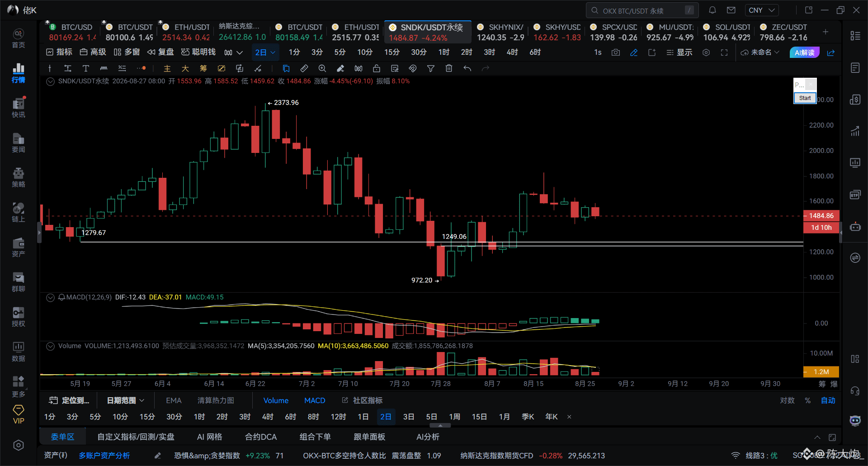Image resolution: width=868 pixels, height=466 pixels.
Task: Click the notification bell icon
Action: pyautogui.click(x=712, y=10)
